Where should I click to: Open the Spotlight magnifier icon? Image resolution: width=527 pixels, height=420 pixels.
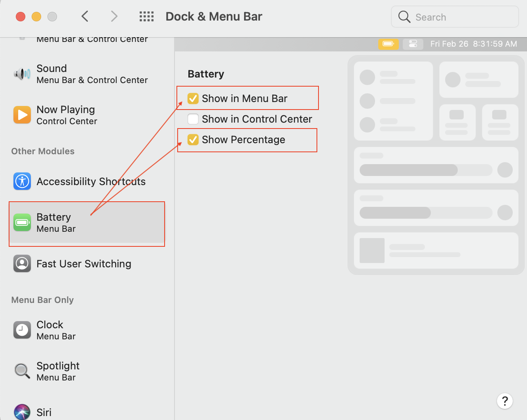(22, 371)
